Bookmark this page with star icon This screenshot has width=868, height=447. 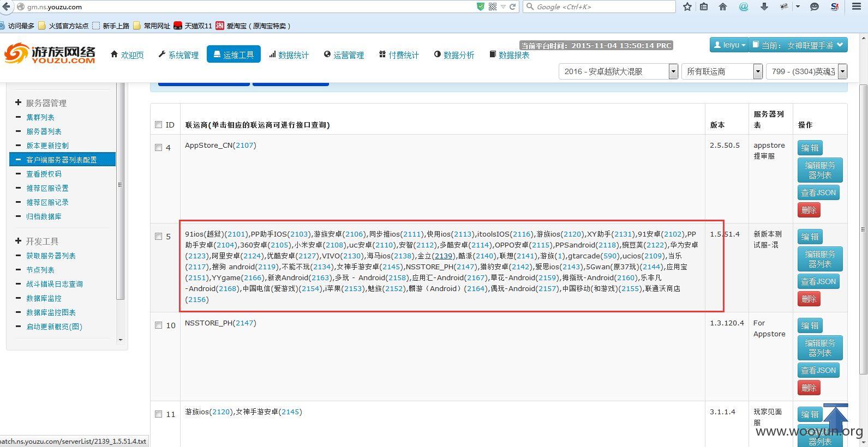point(687,7)
